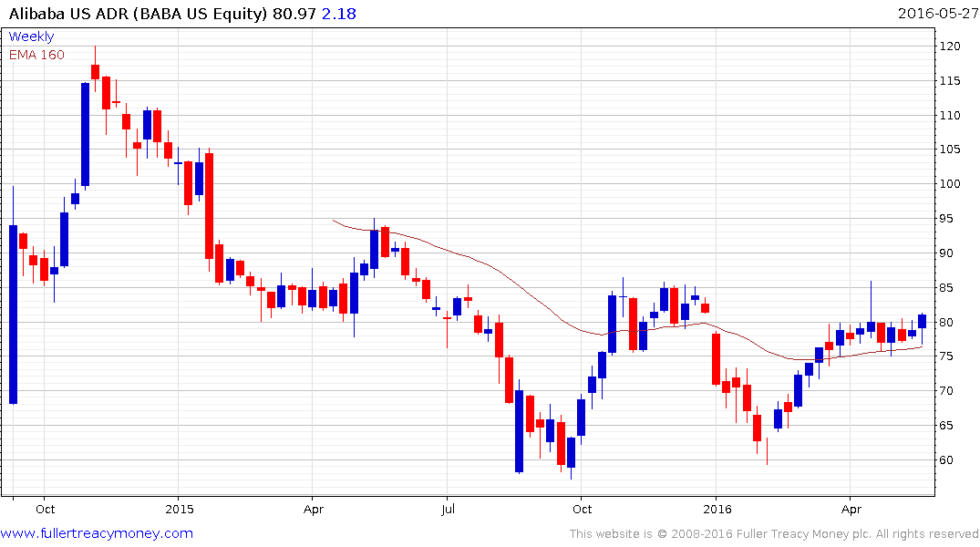Click the Weekly interval label
The width and height of the screenshot is (980, 547).
(31, 36)
